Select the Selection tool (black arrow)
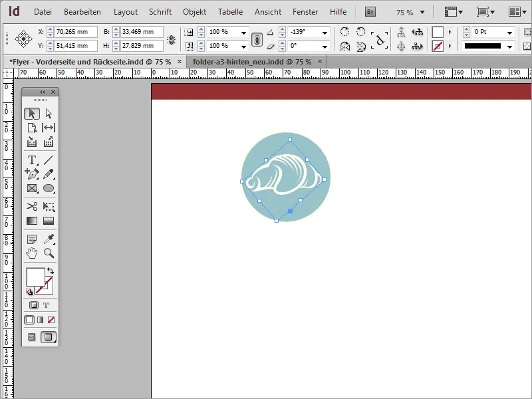This screenshot has height=399, width=532. point(32,114)
